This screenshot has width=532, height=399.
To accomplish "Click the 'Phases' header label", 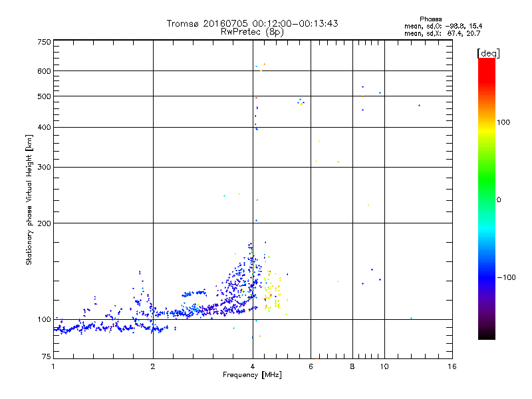I will click(430, 19).
